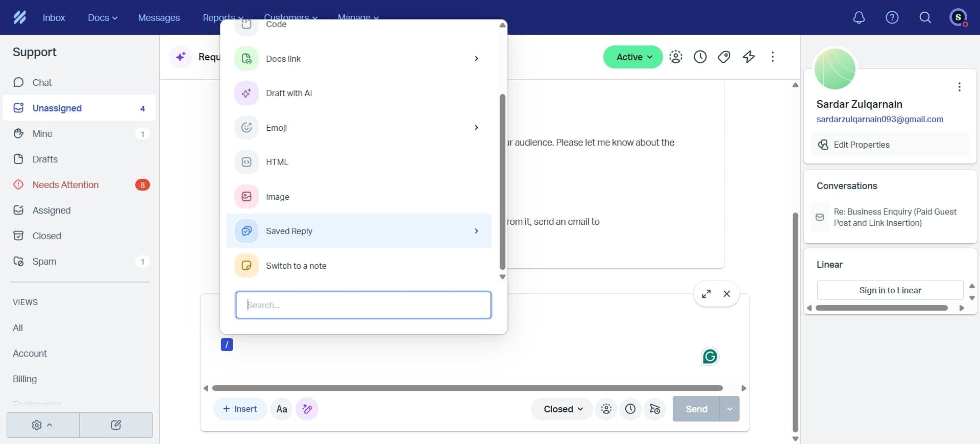980x444 pixels.
Task: Open the Chat folder
Action: click(79, 82)
